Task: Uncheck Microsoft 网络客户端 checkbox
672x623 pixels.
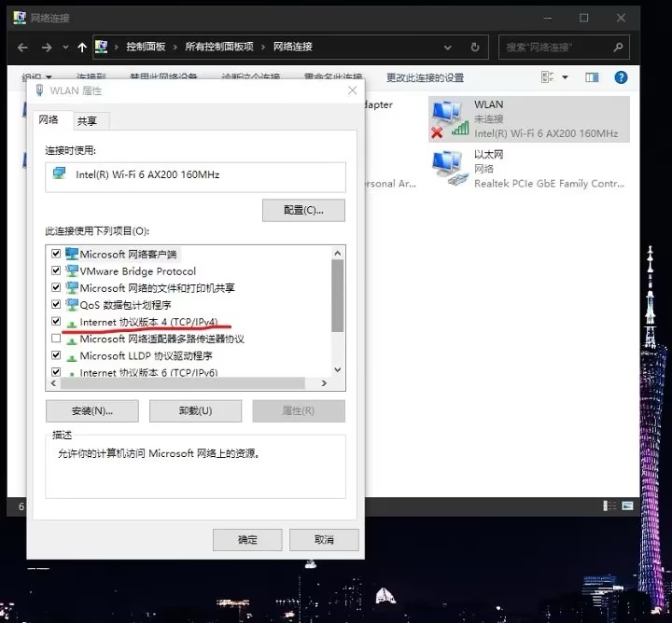Action: pyautogui.click(x=57, y=254)
